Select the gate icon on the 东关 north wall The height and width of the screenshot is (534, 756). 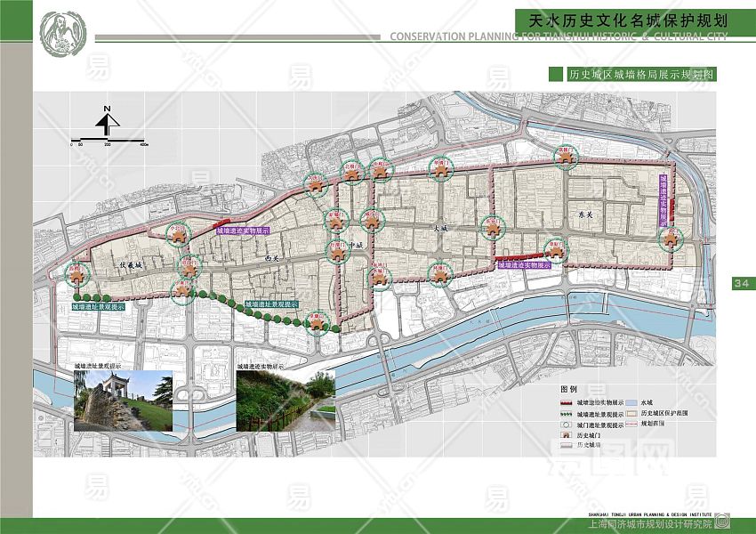point(566,158)
